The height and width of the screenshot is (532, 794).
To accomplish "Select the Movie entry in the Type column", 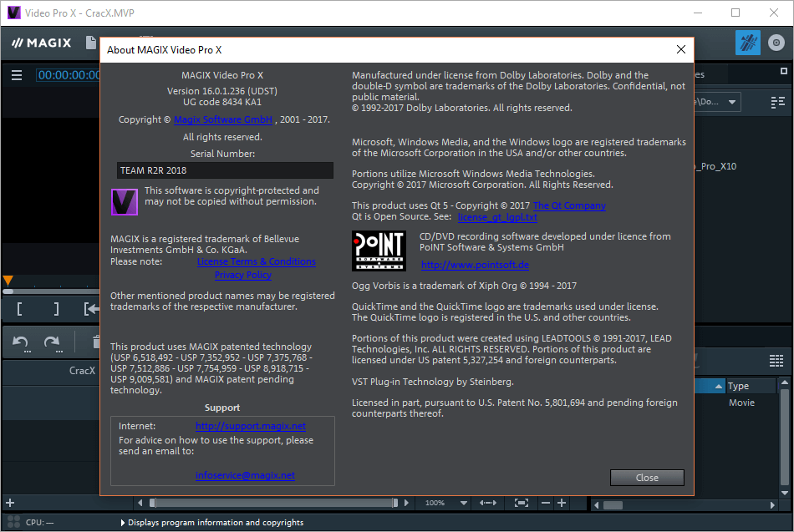I will point(741,403).
